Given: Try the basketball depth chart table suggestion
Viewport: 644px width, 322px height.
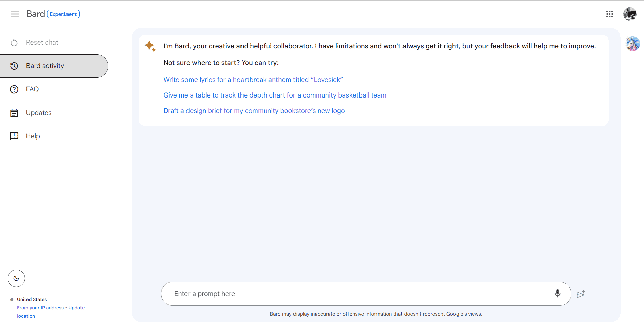Looking at the screenshot, I should coord(275,95).
